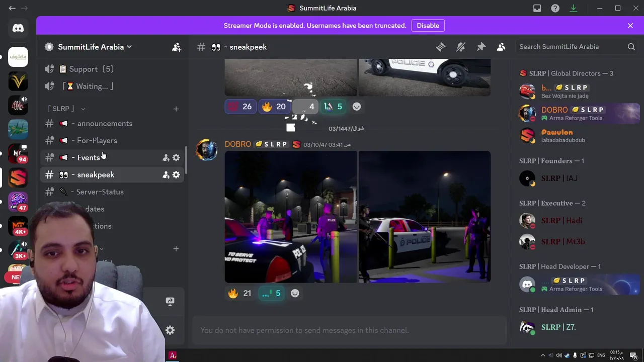The image size is (644, 362).
Task: Open the Events channel
Action: 113,157
